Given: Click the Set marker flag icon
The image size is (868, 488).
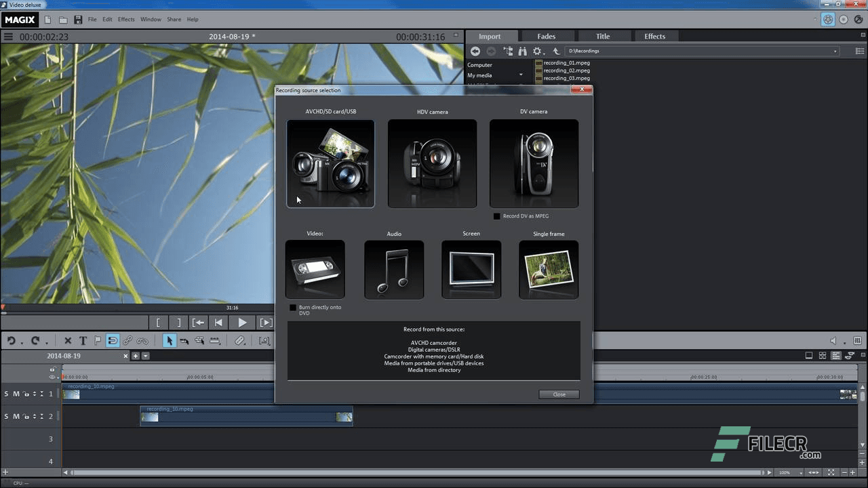Looking at the screenshot, I should pos(97,340).
